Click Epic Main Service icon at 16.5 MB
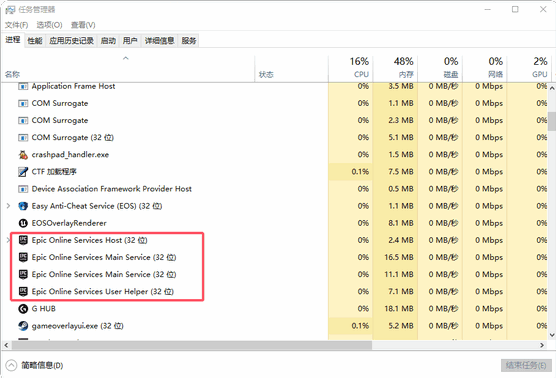The image size is (556, 378). click(x=23, y=257)
